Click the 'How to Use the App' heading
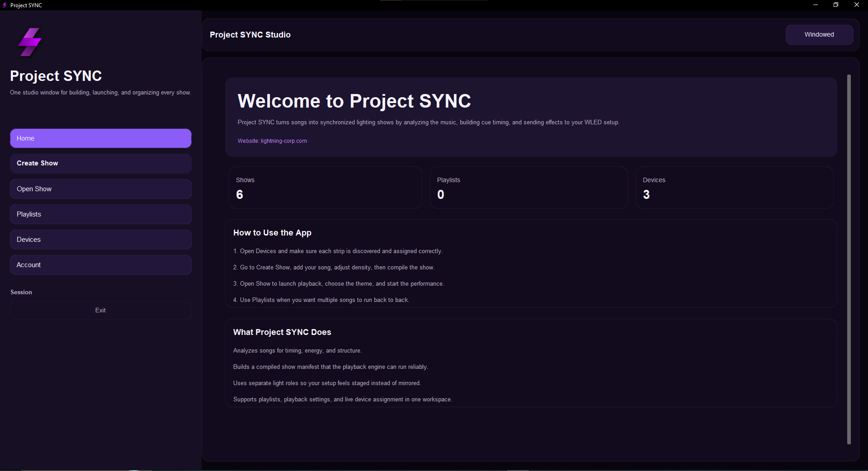Screen dimensions: 868x471 click(272, 233)
